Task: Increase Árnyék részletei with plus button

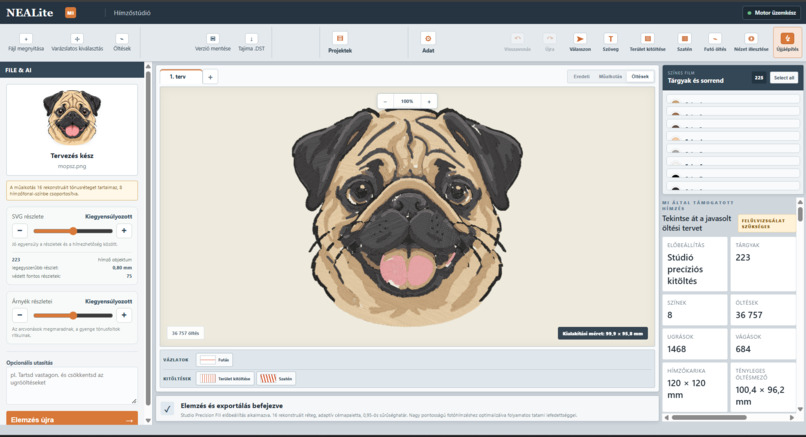Action: 124,315
